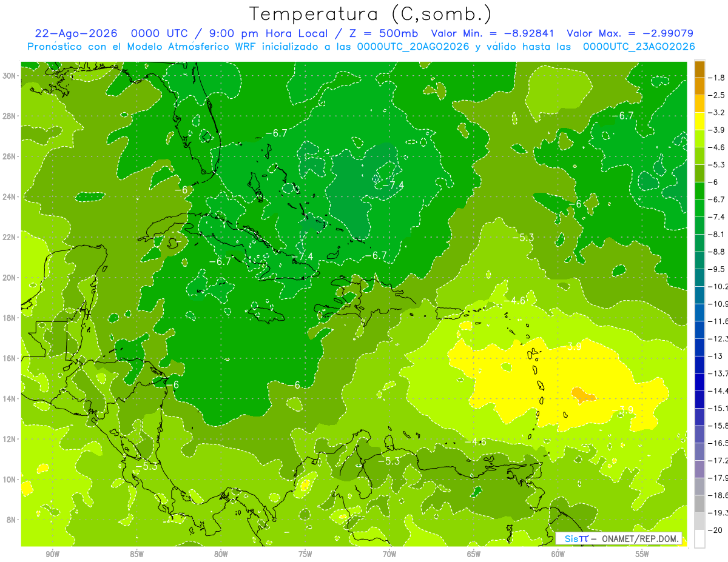Click the 28N latitude tick label

pos(10,116)
